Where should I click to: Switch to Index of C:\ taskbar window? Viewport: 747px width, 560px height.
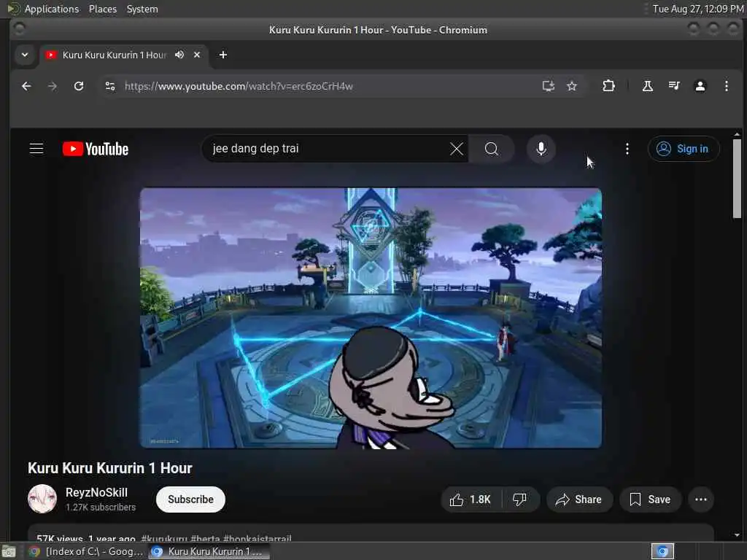tap(86, 551)
